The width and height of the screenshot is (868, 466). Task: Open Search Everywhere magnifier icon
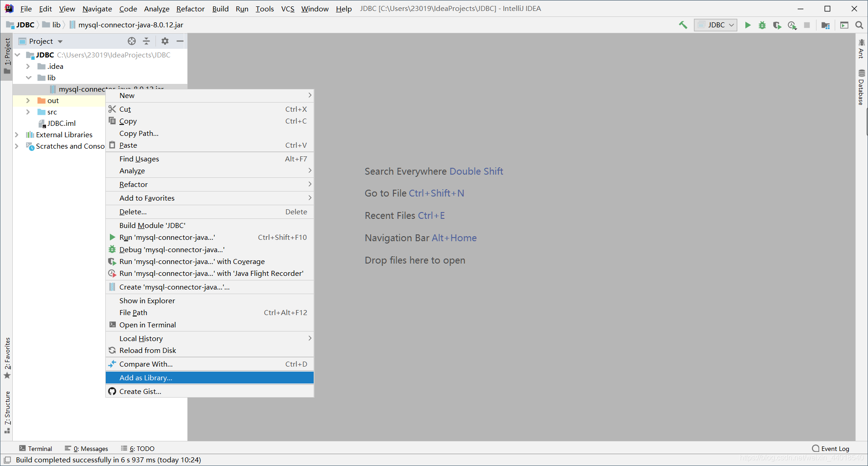859,25
